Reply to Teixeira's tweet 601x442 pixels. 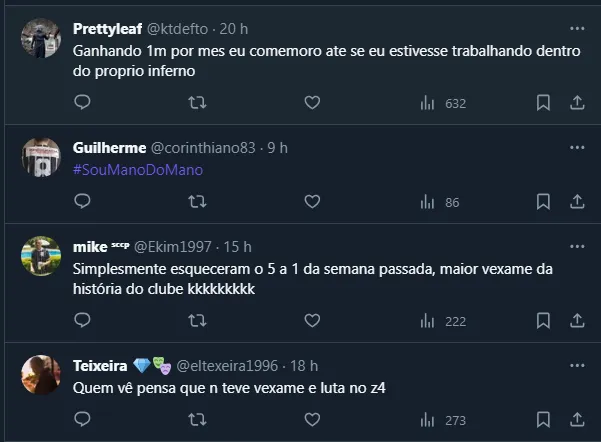click(83, 420)
